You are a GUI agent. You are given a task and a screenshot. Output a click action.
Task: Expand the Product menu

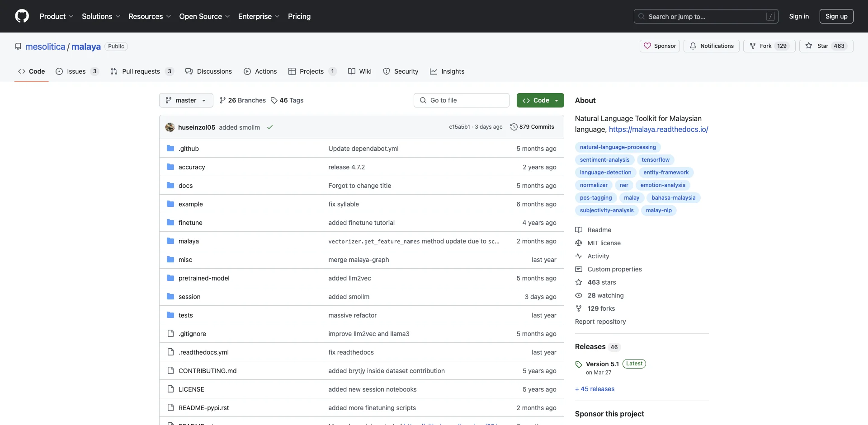click(x=57, y=16)
